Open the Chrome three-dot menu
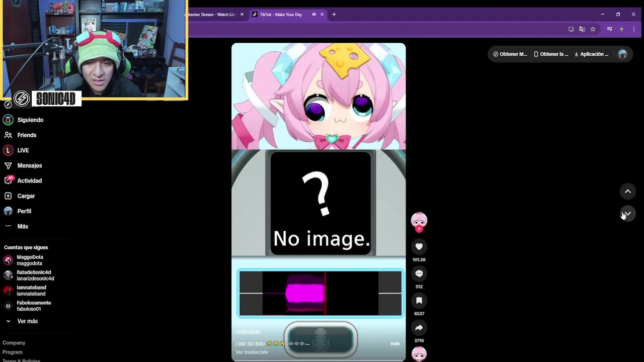The image size is (644, 362). click(633, 29)
